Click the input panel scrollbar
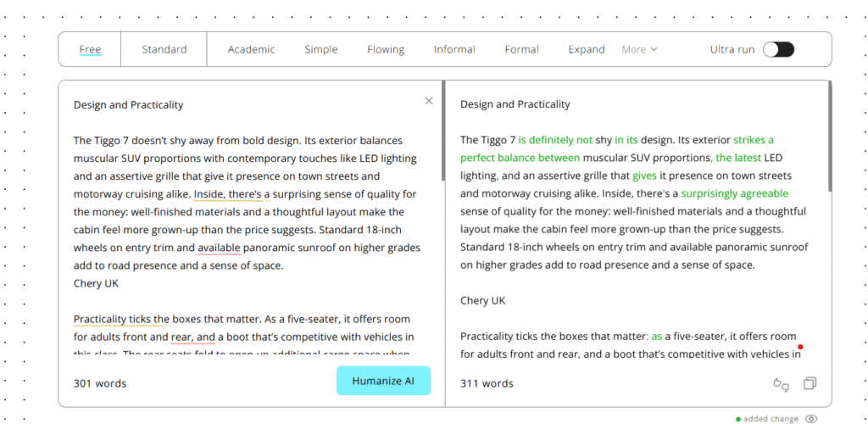The width and height of the screenshot is (868, 424). tap(443, 131)
